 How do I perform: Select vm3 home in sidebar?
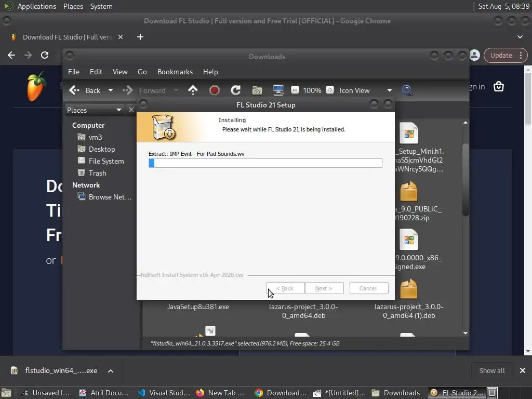point(90,137)
